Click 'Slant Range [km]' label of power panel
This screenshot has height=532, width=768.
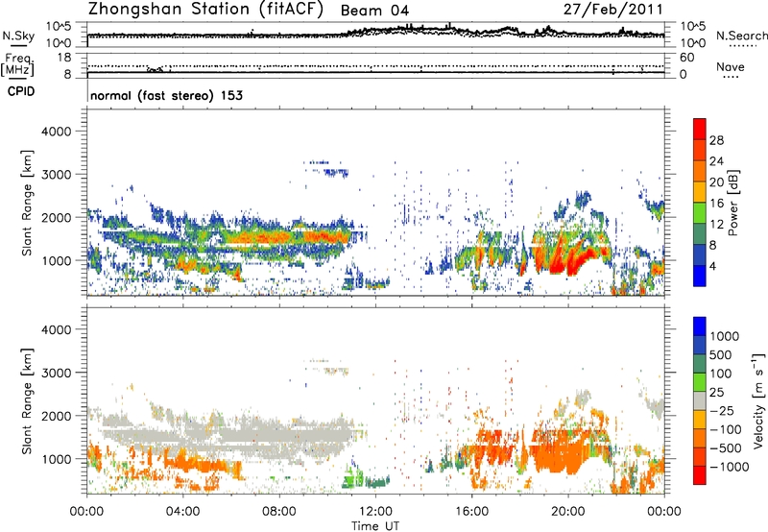tap(27, 203)
